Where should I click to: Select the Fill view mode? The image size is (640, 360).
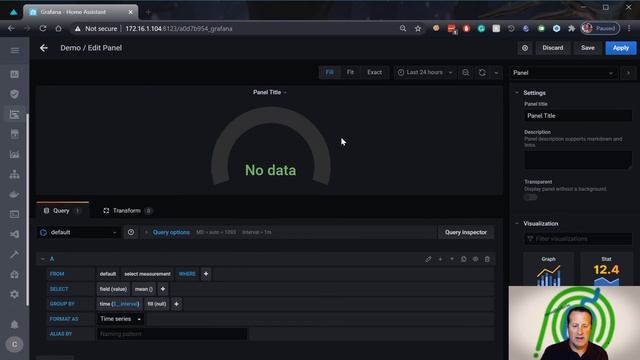pyautogui.click(x=329, y=73)
